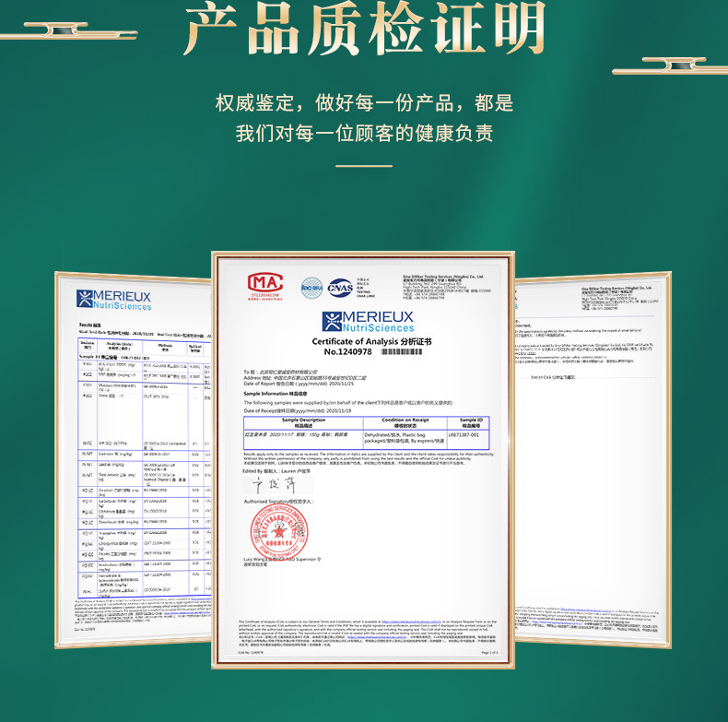Click the barcode next to No.1240978
The width and height of the screenshot is (728, 722).
[402, 351]
